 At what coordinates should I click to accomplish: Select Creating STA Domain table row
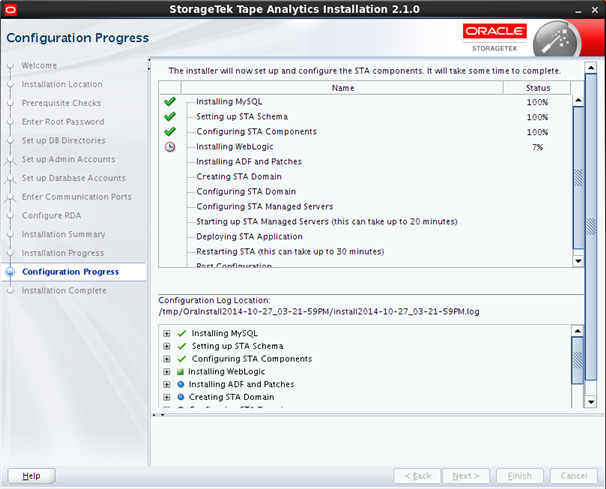365,177
